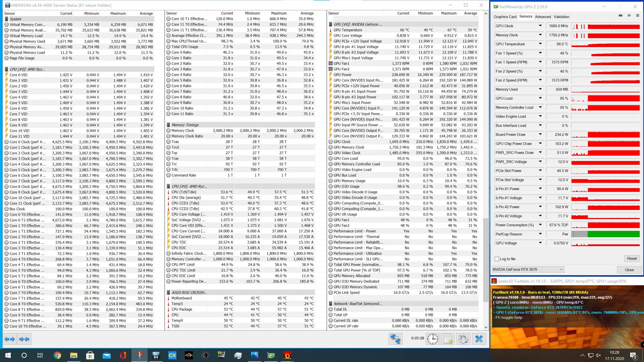Select Virtual Memory Load row
The image size is (644, 362).
pos(79,36)
